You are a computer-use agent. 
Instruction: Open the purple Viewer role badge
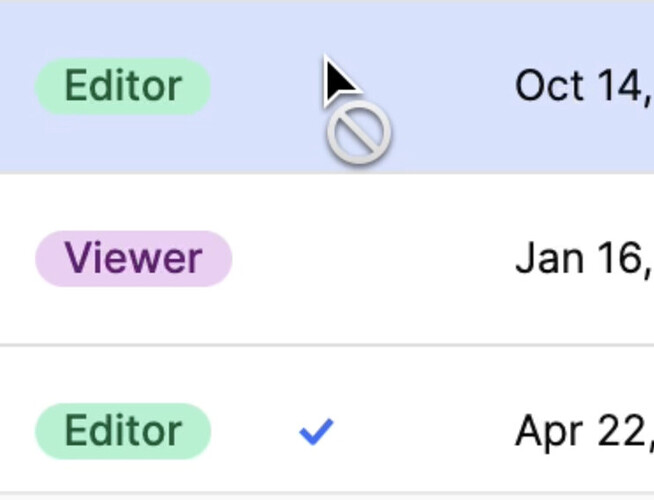pos(133,259)
